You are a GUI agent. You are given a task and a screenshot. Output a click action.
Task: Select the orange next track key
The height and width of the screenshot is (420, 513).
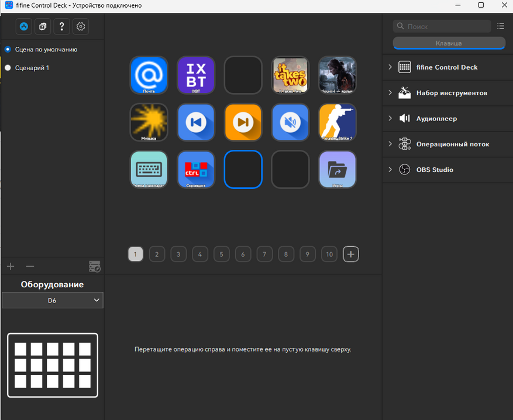(243, 122)
